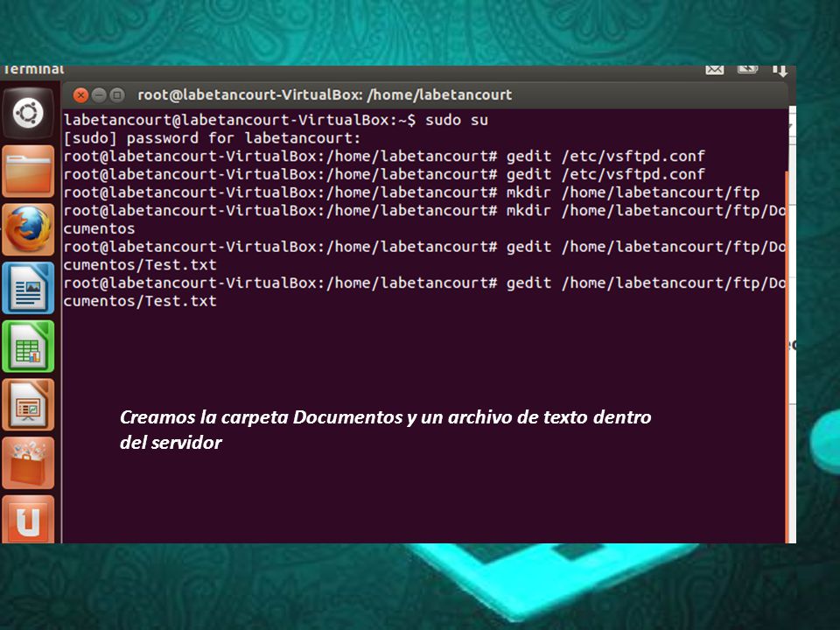Screen dimensions: 840x630
Task: Open LibreOffice Writer from the launcher
Action: (28, 288)
